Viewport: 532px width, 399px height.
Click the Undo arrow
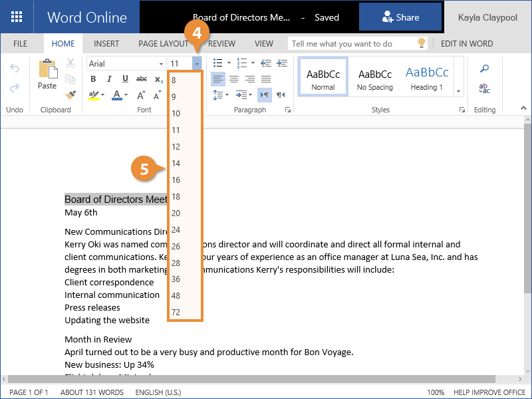[15, 68]
